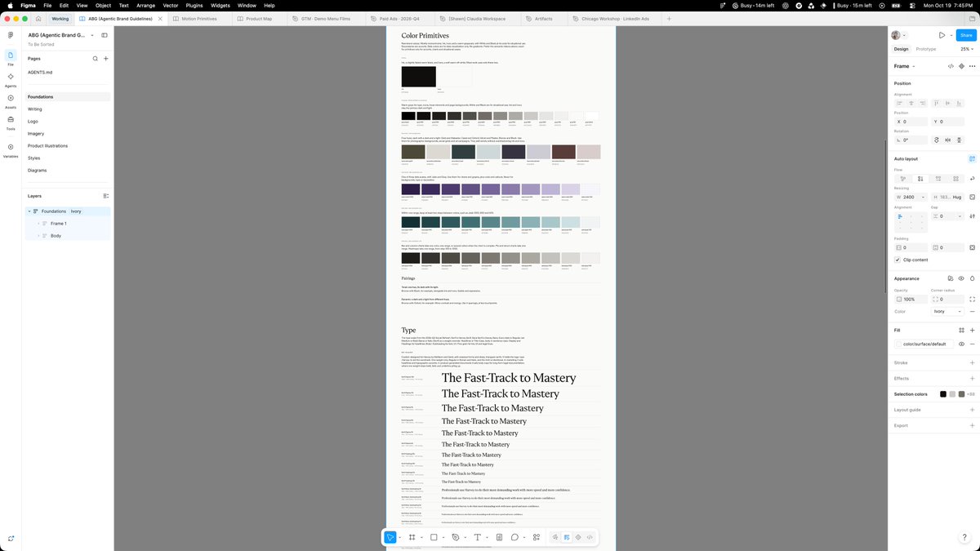Open the Motion Primitives file tab
The image size is (980, 551).
[200, 18]
